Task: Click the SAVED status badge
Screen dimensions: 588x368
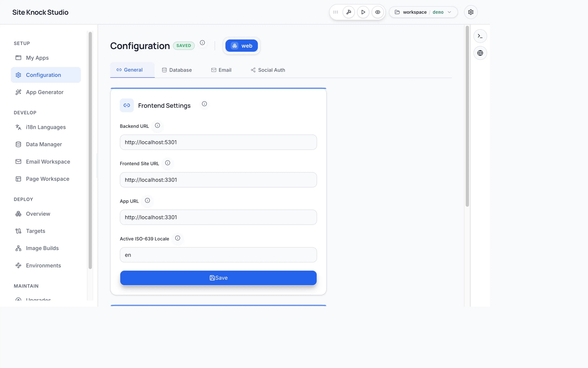Action: coord(184,46)
